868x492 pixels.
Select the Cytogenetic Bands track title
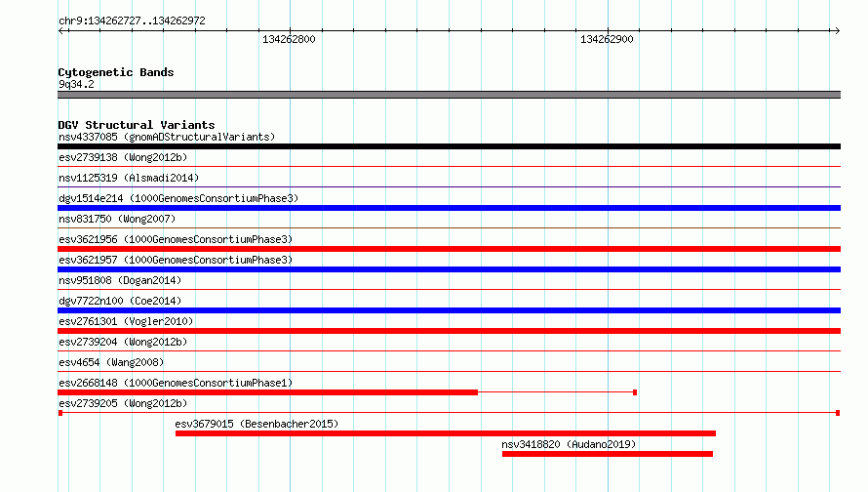pos(116,72)
